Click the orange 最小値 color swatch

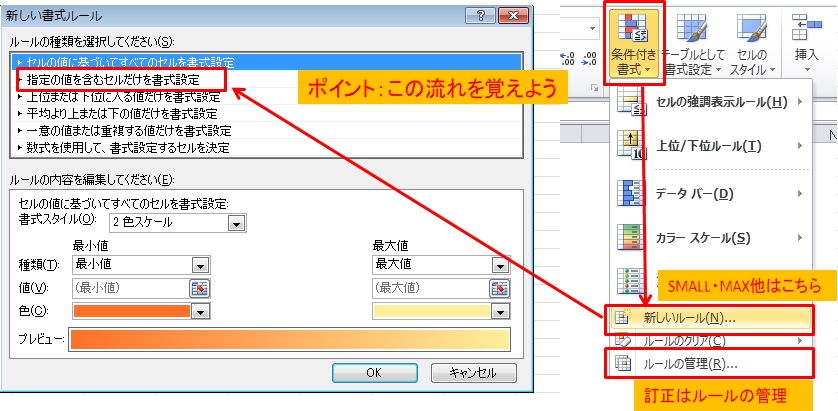tap(131, 312)
